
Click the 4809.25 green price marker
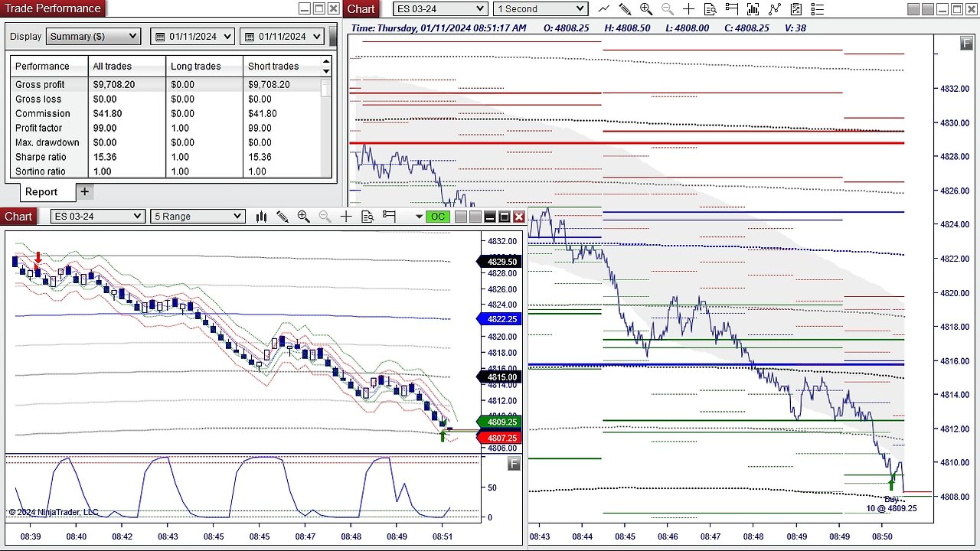pos(498,422)
